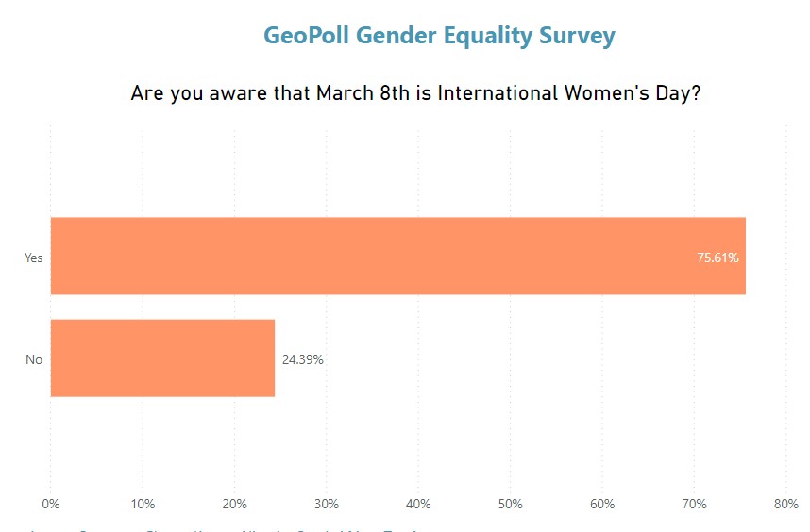Click the 60% axis tick label

pyautogui.click(x=602, y=505)
